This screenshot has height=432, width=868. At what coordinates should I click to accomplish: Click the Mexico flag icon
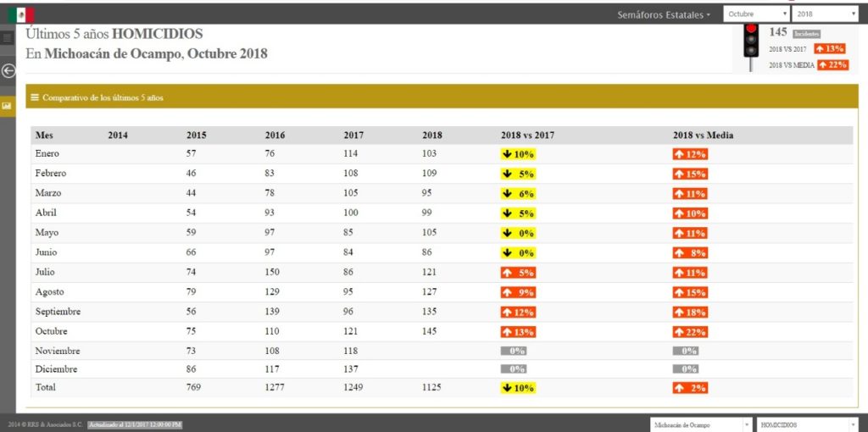(x=21, y=15)
